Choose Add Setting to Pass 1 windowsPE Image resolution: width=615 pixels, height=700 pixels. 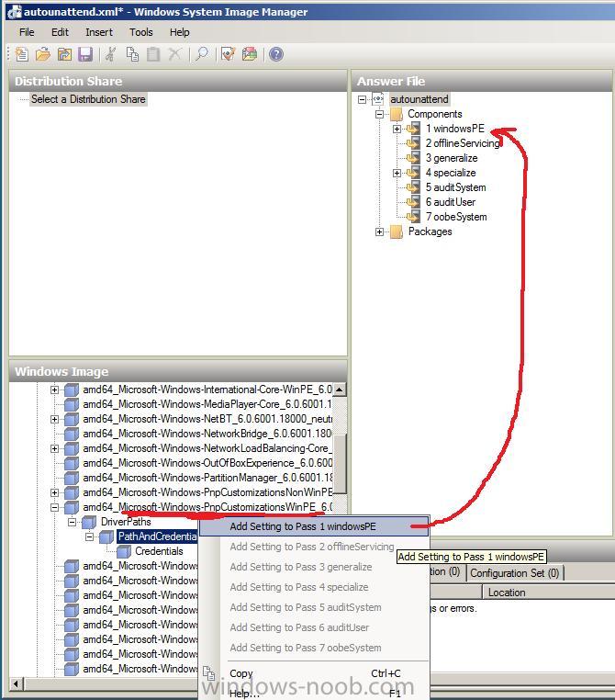pos(314,526)
